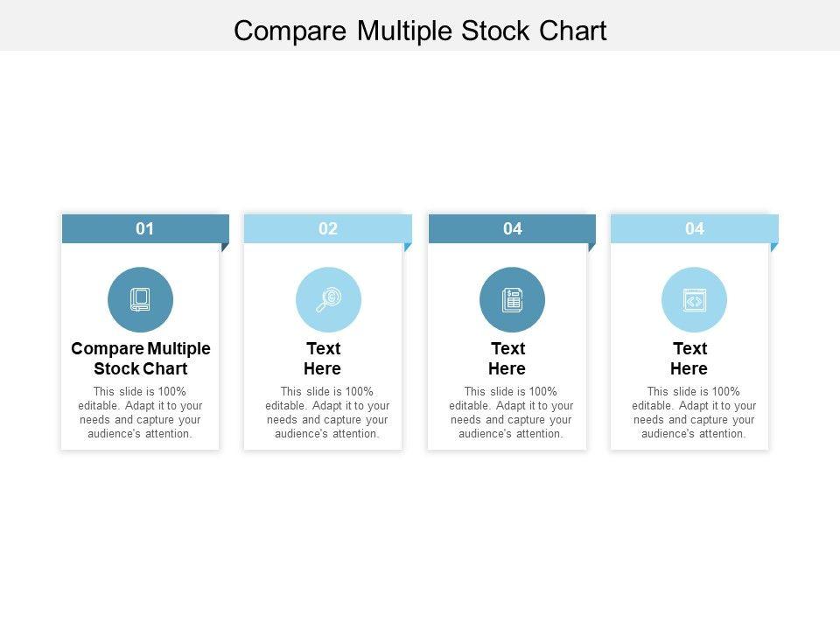This screenshot has height=630, width=840.
Task: Click the description paragraph in last card
Action: tap(694, 412)
